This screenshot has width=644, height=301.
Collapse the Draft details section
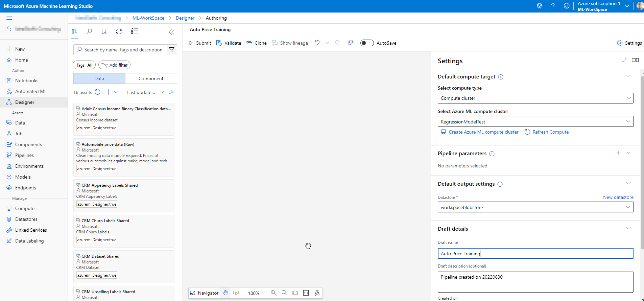click(628, 229)
